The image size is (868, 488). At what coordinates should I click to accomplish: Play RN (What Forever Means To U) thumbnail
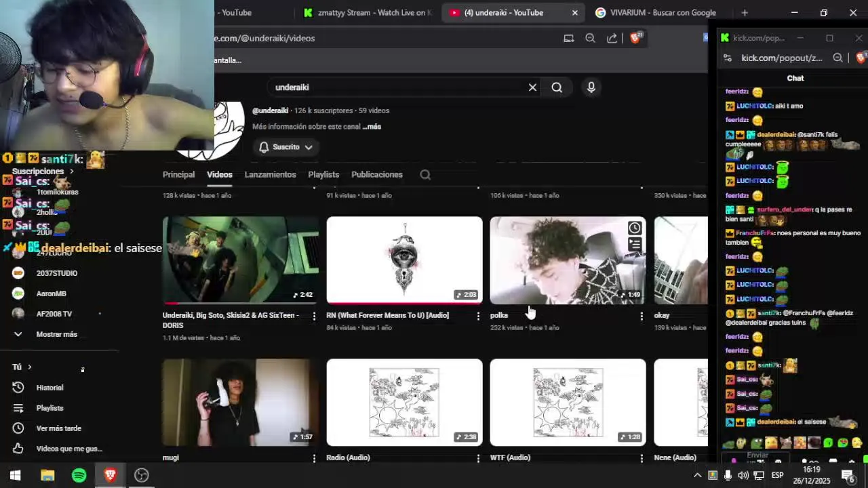tap(404, 260)
